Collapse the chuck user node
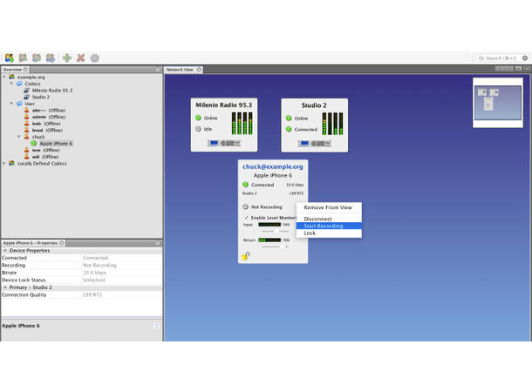The image size is (532, 392). click(19, 137)
